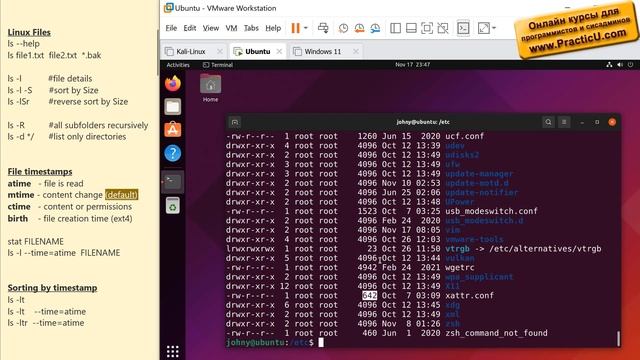This screenshot has width=640, height=360.
Task: Click the search icon in terminal titlebar
Action: pyautogui.click(x=548, y=122)
